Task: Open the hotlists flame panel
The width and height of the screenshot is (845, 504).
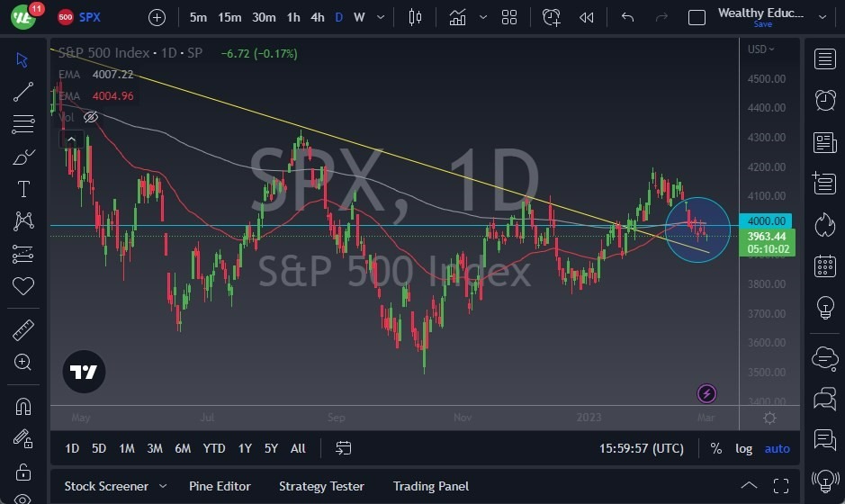Action: point(824,225)
